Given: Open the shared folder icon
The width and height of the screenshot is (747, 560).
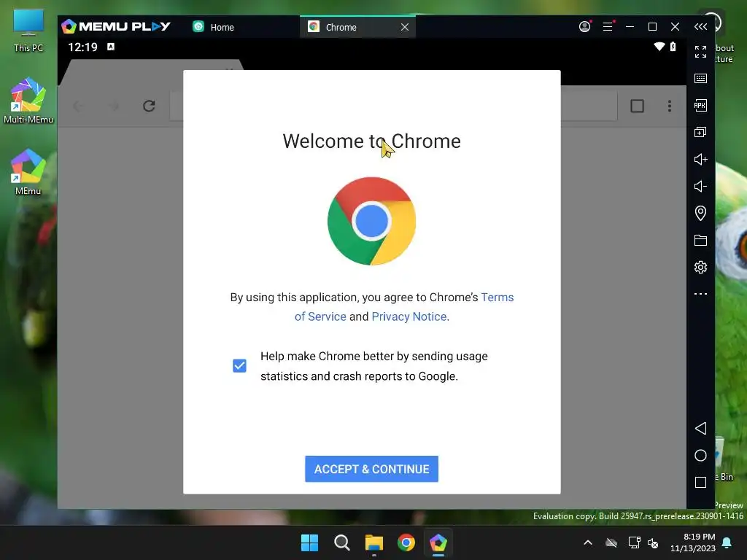Looking at the screenshot, I should [700, 240].
